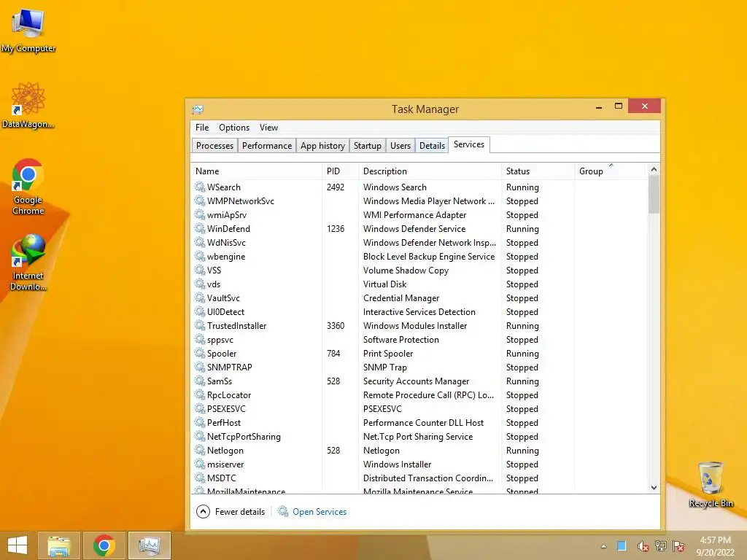Image resolution: width=747 pixels, height=560 pixels.
Task: Select the NetTcpPortSharing service row
Action: coord(419,436)
